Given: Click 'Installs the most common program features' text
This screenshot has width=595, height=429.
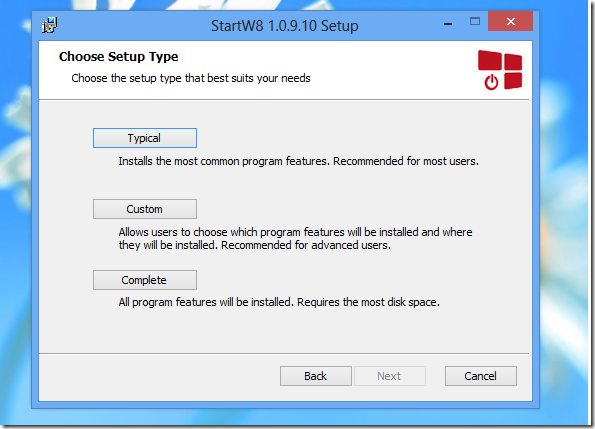Looking at the screenshot, I should click(x=299, y=161).
